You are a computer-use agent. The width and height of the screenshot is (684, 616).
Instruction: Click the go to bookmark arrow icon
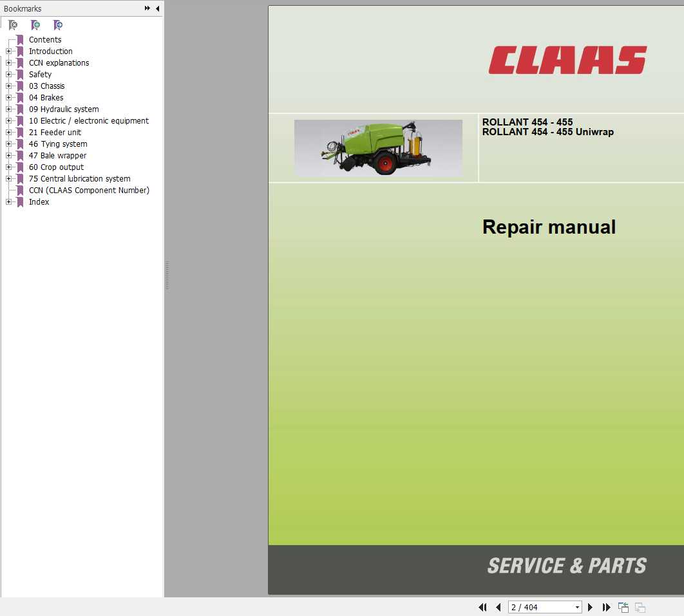point(57,25)
